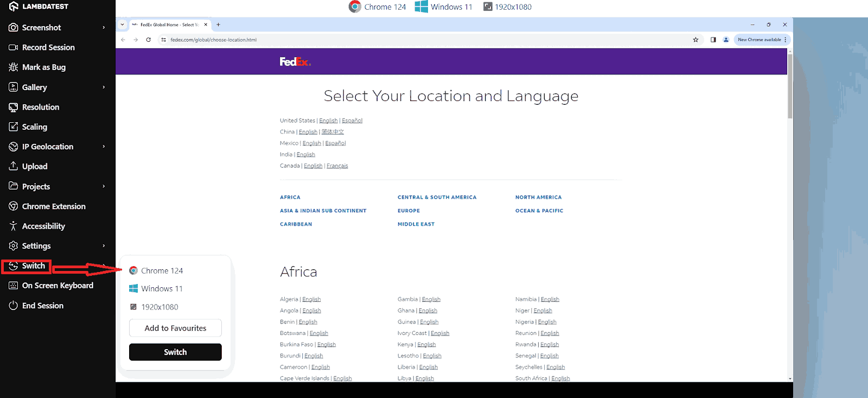Screen dimensions: 868x398
Task: Click the Scaling icon in sidebar
Action: (14, 127)
